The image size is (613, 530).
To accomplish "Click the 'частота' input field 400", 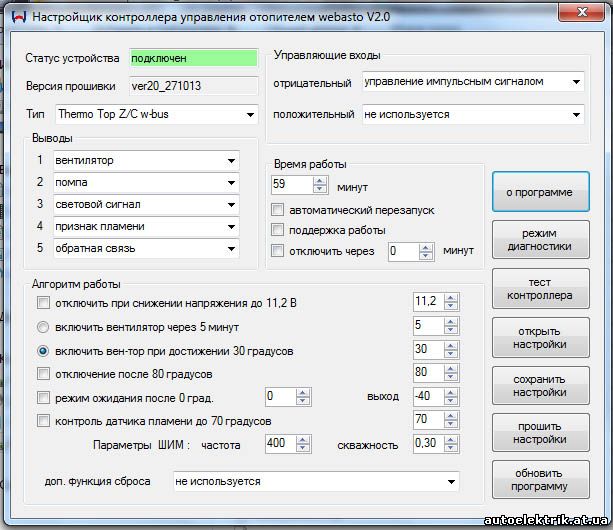I will pos(281,444).
